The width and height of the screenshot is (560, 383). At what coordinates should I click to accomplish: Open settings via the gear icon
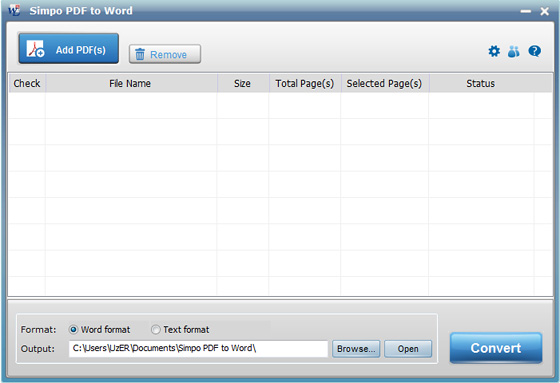[x=494, y=51]
